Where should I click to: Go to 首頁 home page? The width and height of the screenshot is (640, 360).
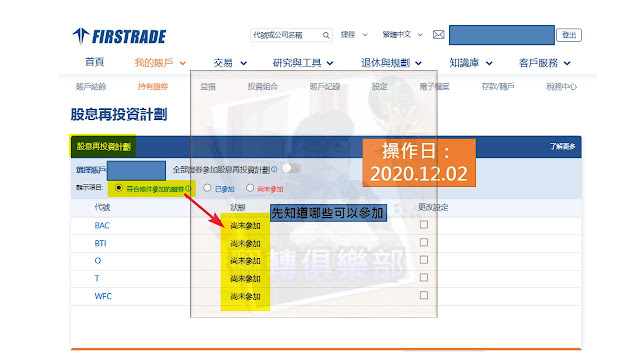(x=94, y=62)
